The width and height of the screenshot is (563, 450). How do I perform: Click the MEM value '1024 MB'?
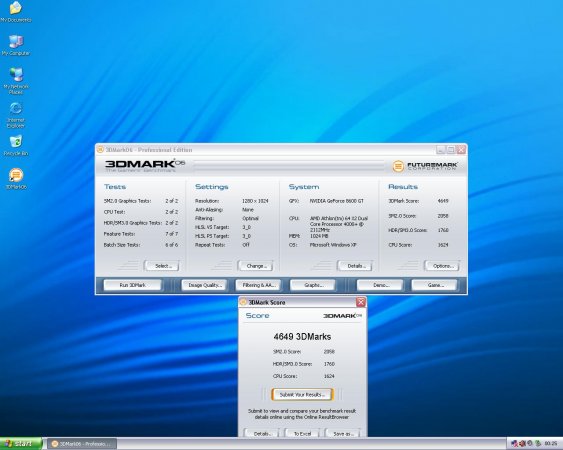(x=319, y=236)
